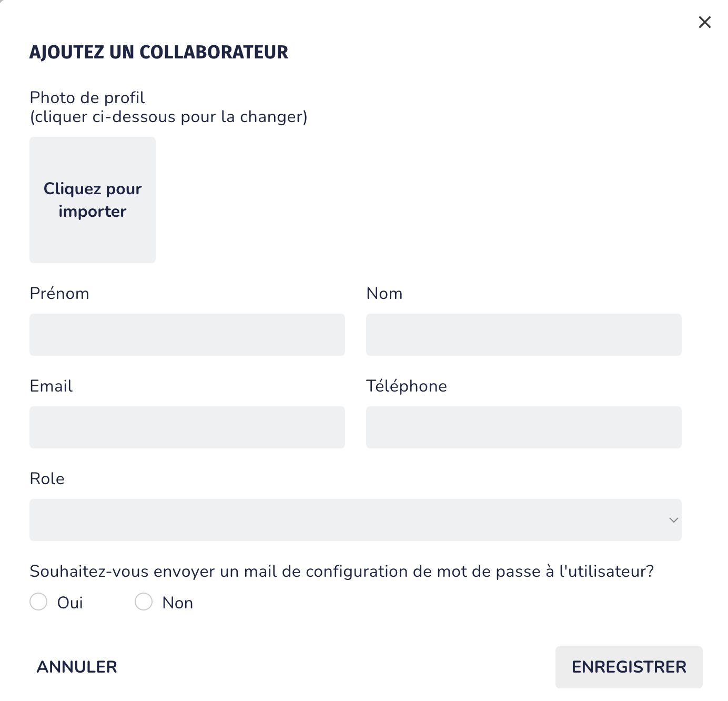
Task: Click the Téléphone field label
Action: 407,386
